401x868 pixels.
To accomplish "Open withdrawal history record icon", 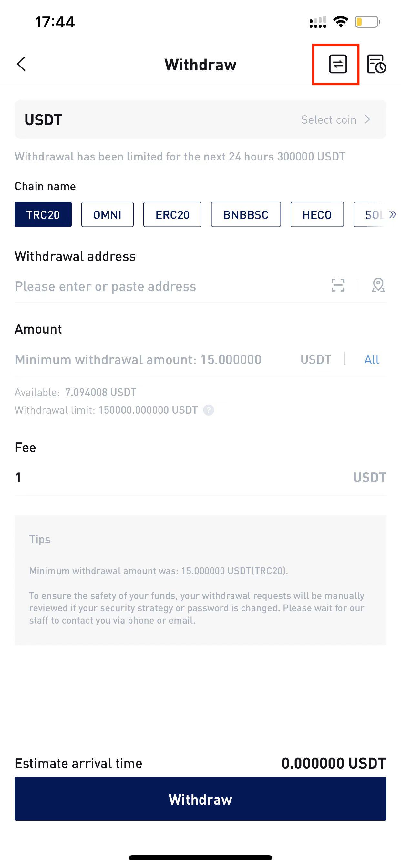I will click(376, 64).
